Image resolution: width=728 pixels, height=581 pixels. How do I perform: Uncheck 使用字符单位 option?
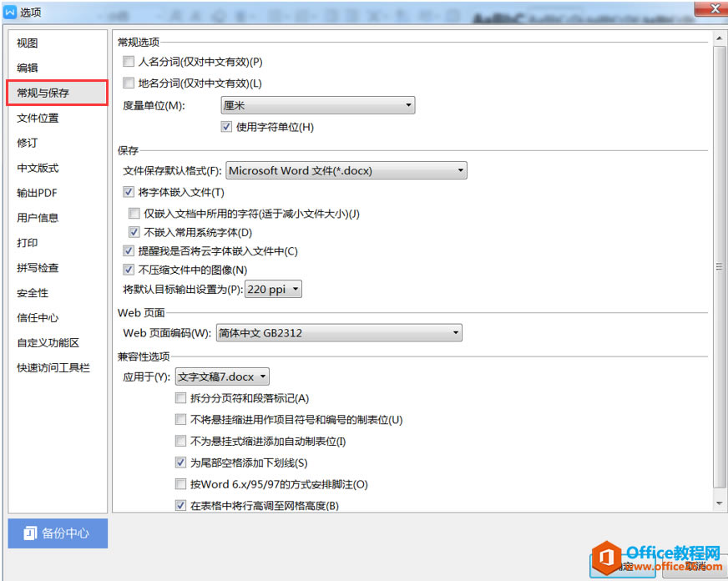click(x=226, y=127)
